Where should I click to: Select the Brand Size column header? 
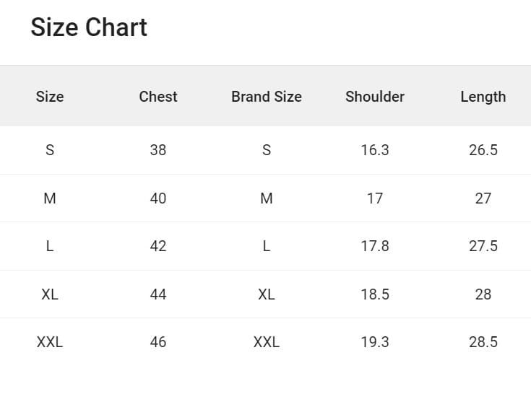[x=267, y=97]
